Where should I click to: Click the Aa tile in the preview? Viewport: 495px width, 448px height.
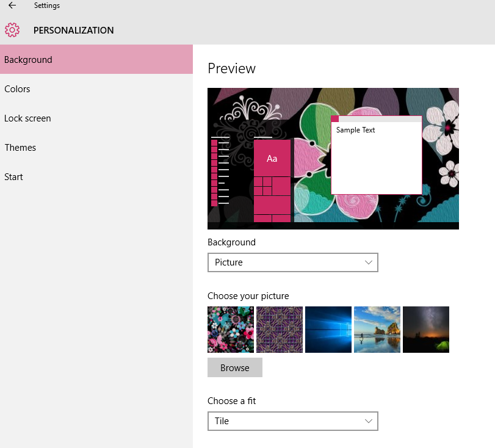coord(272,158)
